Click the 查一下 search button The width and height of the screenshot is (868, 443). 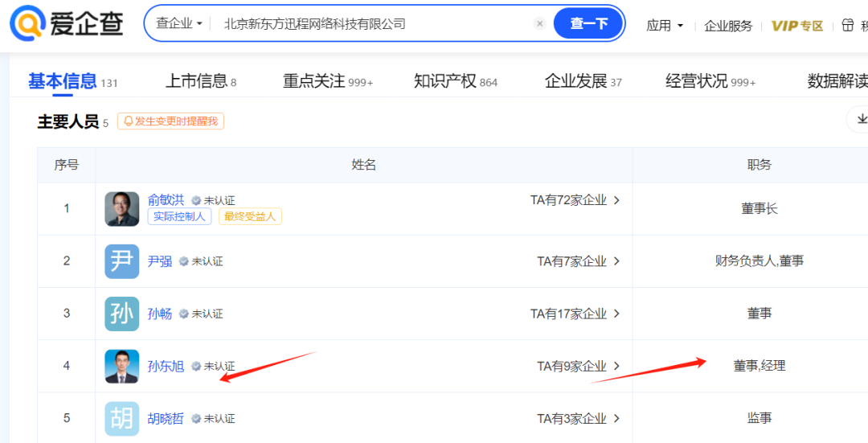click(589, 23)
